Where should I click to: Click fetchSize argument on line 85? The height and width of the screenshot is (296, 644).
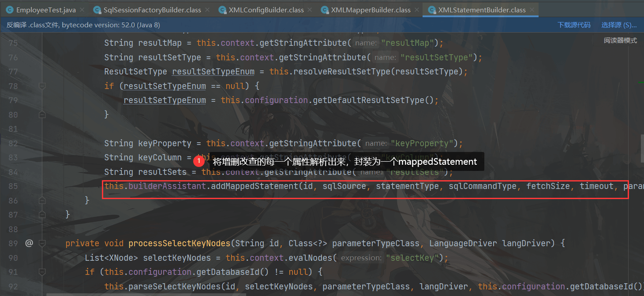[x=548, y=186]
